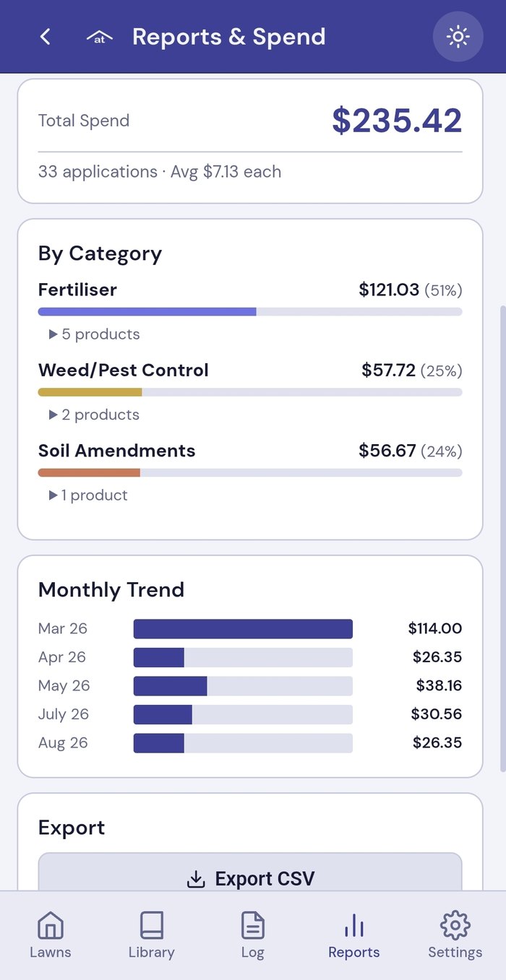Click the download icon on Export CSV
The width and height of the screenshot is (506, 980).
click(196, 879)
